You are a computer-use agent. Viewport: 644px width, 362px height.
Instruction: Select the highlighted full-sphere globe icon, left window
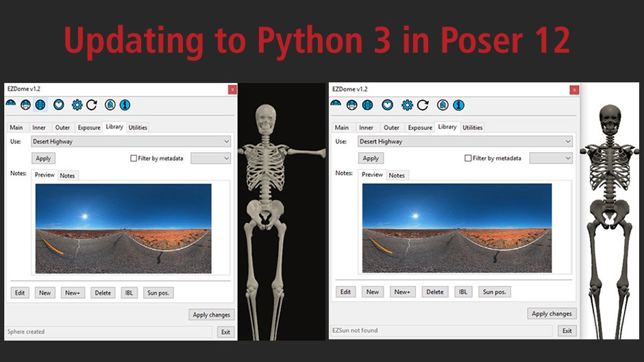tap(40, 105)
